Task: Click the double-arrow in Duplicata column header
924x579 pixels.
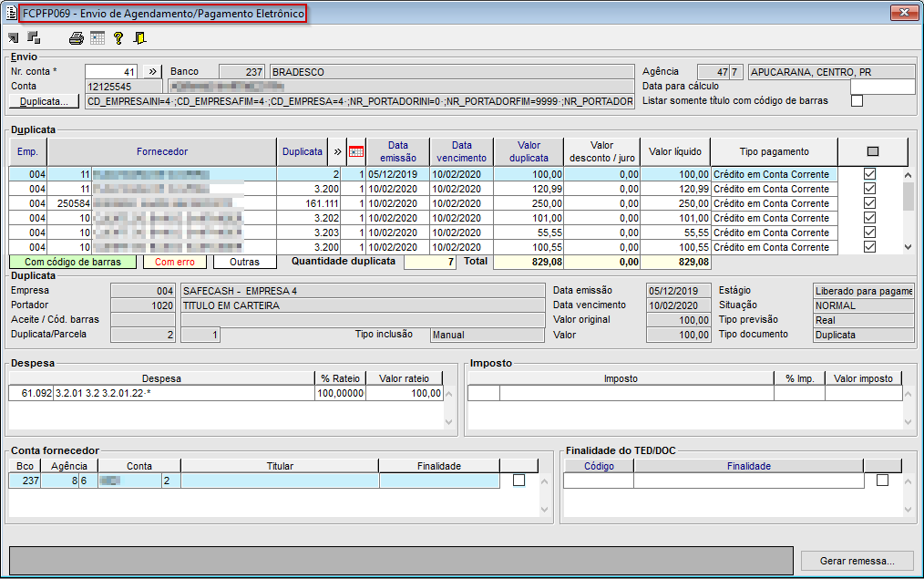Action: 337,151
